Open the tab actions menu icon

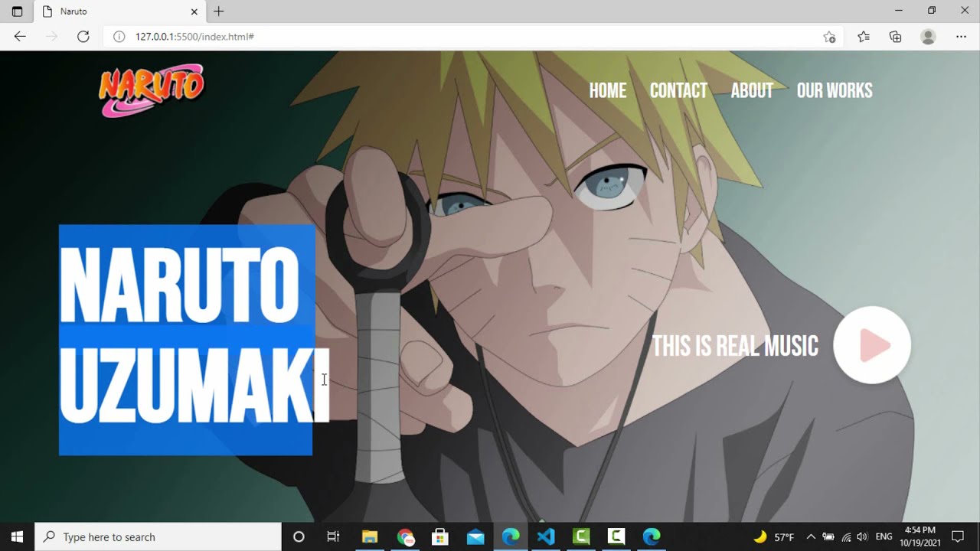pos(17,11)
